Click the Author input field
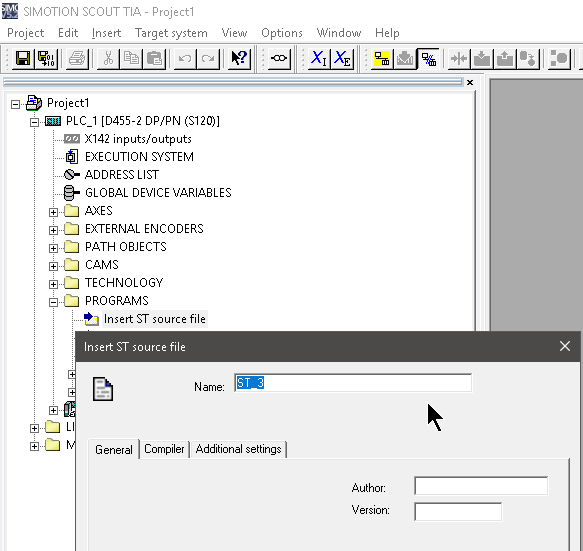The width and height of the screenshot is (583, 551). (481, 486)
